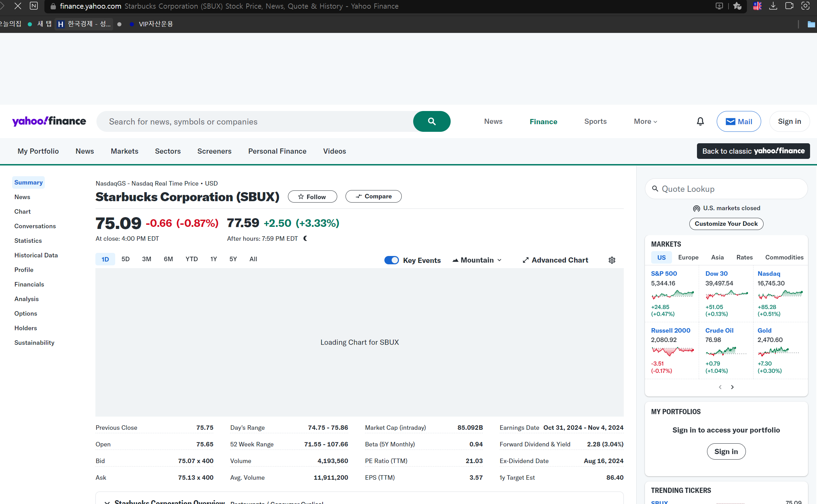Screen dimensions: 817x504
Task: Open the Markets navigation menu
Action: [x=125, y=151]
